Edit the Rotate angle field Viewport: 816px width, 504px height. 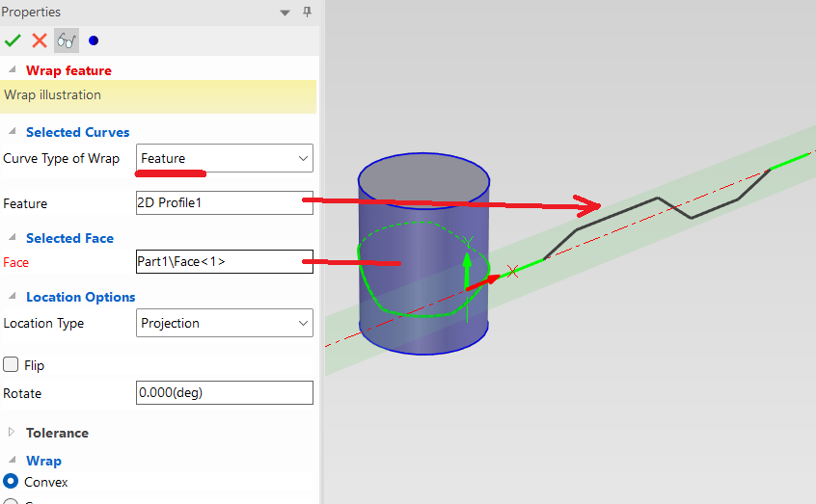(225, 392)
